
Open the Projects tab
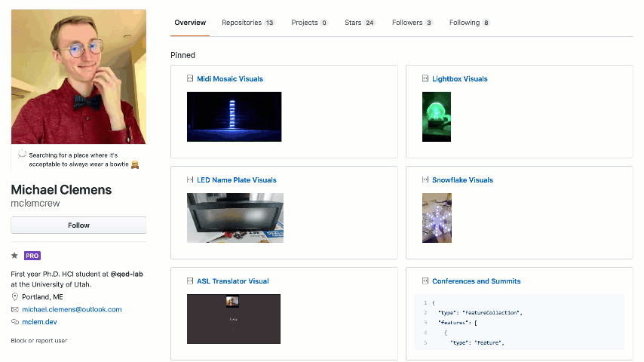click(310, 23)
